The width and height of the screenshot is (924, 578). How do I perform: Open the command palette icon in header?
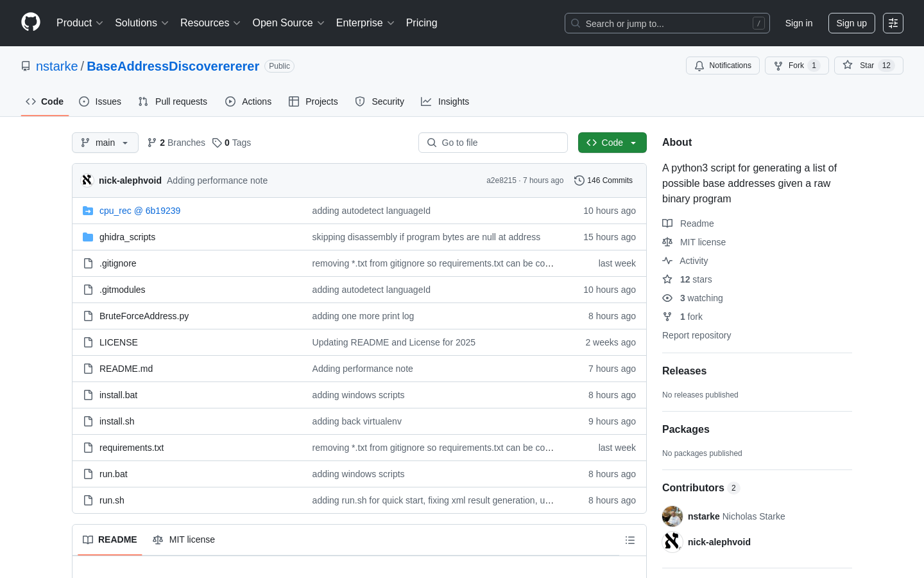pyautogui.click(x=893, y=23)
